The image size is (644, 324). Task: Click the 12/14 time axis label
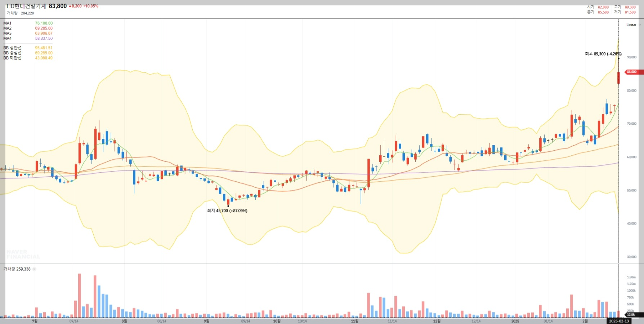[476, 321]
